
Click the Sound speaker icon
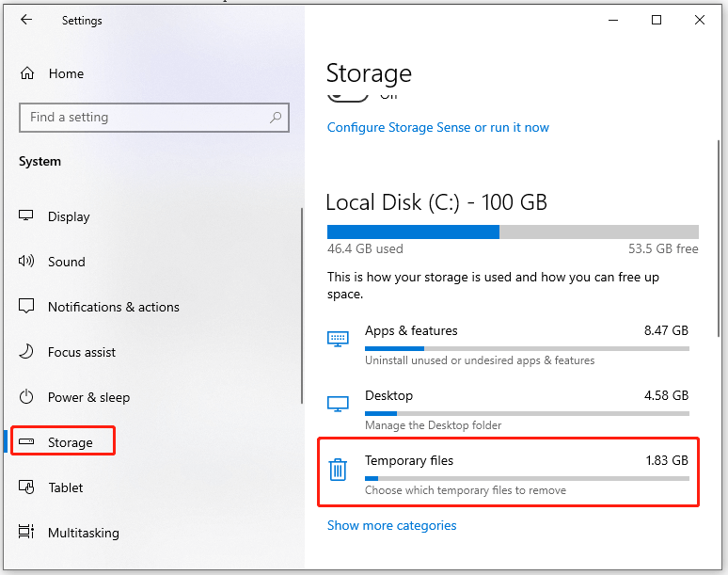(27, 262)
